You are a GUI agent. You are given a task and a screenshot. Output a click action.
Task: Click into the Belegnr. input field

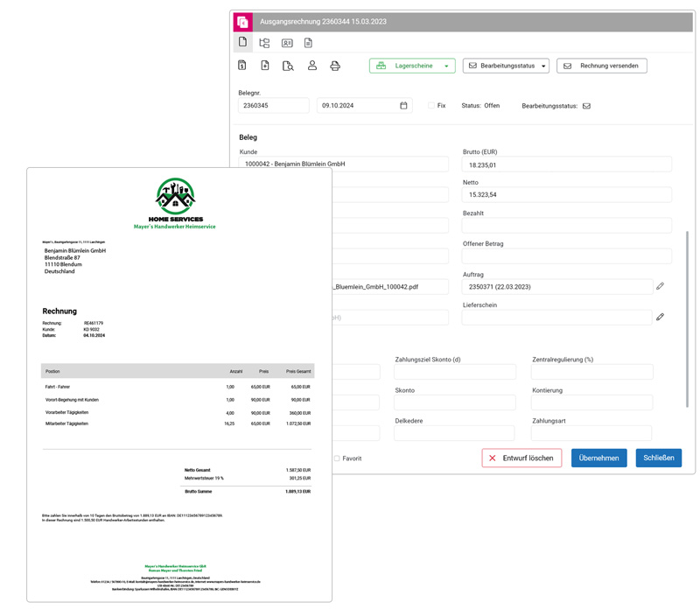pos(273,106)
